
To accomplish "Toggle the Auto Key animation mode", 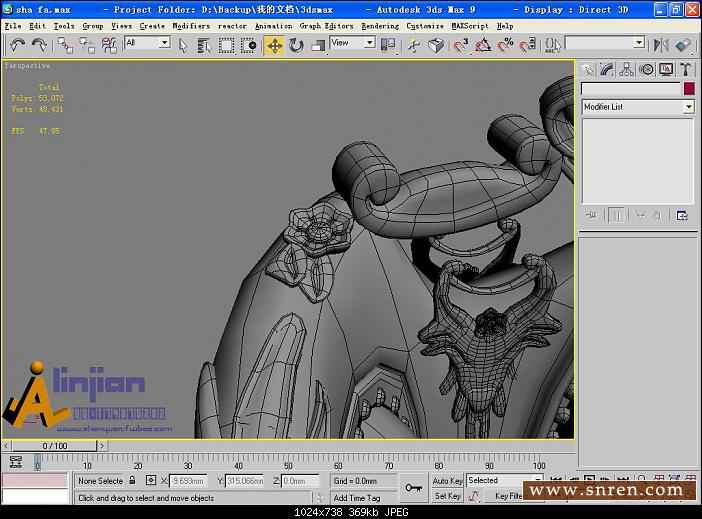I will [x=447, y=481].
